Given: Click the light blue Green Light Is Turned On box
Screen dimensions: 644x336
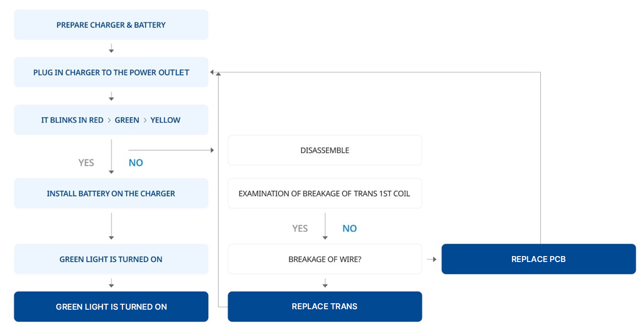Looking at the screenshot, I should [x=111, y=259].
